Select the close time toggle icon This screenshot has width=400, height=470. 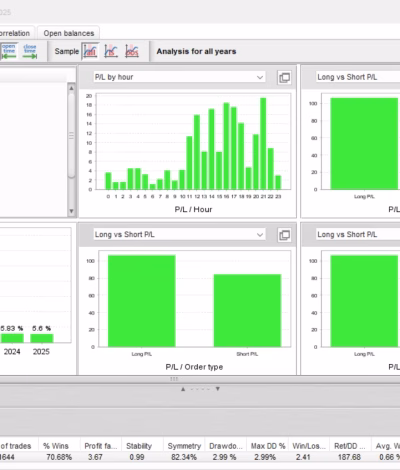tap(30, 51)
